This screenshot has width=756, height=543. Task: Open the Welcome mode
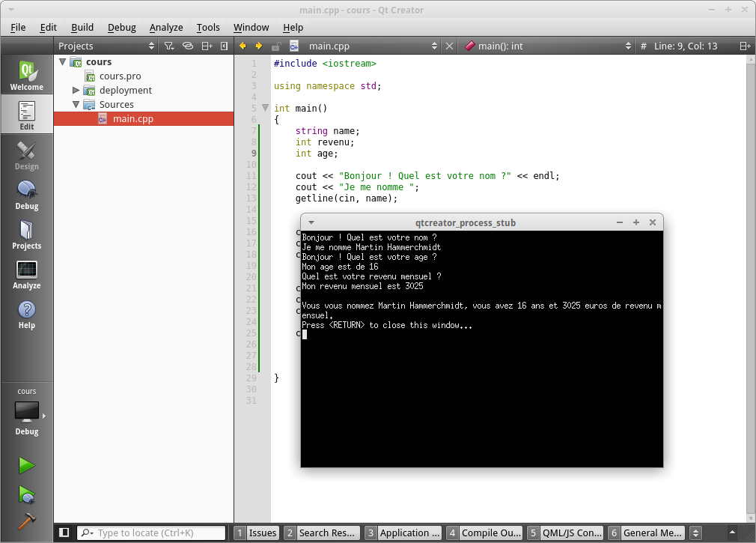tap(26, 75)
